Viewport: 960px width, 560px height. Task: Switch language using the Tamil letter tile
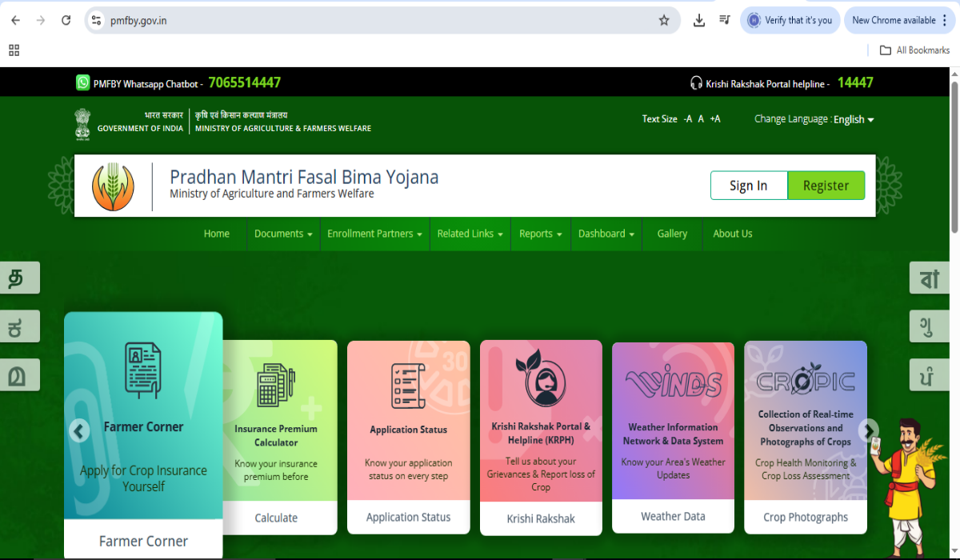pos(20,278)
